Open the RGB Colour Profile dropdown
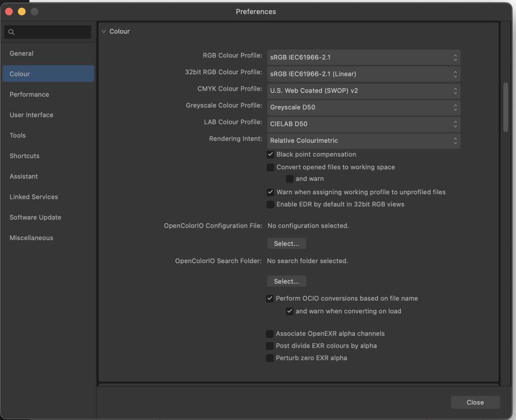This screenshot has height=420, width=516. point(363,57)
